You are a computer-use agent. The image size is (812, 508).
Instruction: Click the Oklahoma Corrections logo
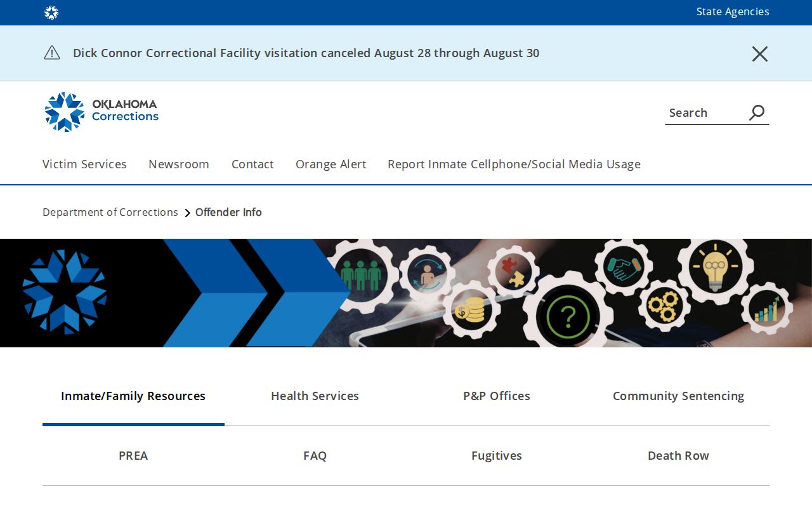[x=101, y=112]
